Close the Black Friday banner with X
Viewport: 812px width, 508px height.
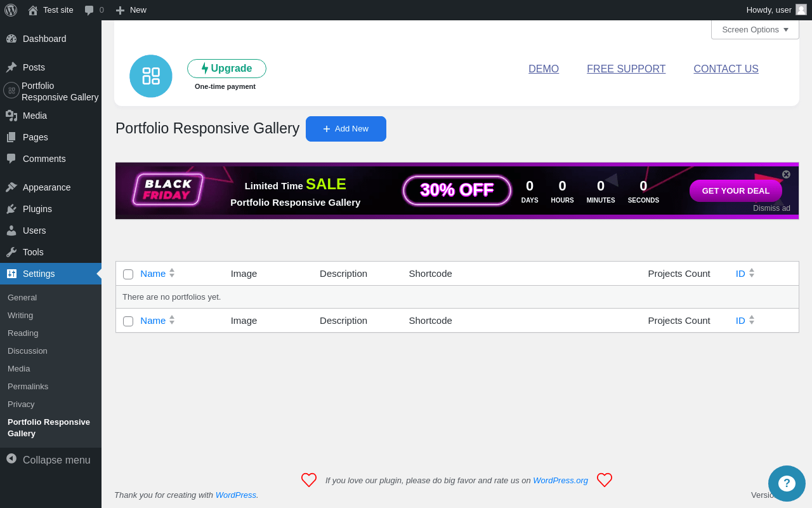[786, 174]
